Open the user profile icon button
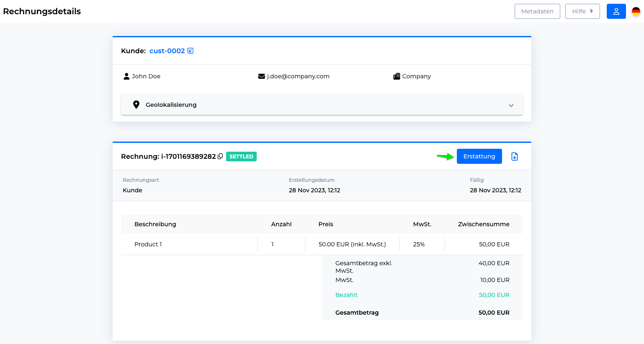Image resolution: width=644 pixels, height=344 pixels. point(616,11)
